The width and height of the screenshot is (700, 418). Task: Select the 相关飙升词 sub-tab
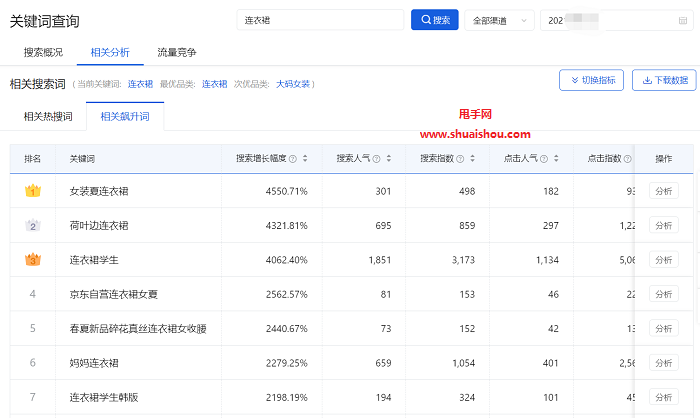(x=125, y=117)
